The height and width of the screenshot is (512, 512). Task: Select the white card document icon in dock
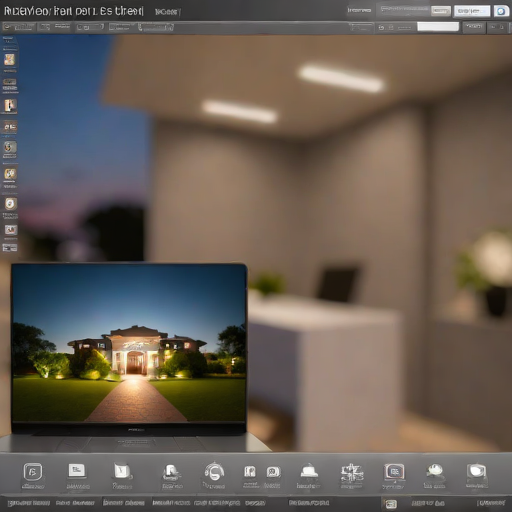(x=77, y=471)
